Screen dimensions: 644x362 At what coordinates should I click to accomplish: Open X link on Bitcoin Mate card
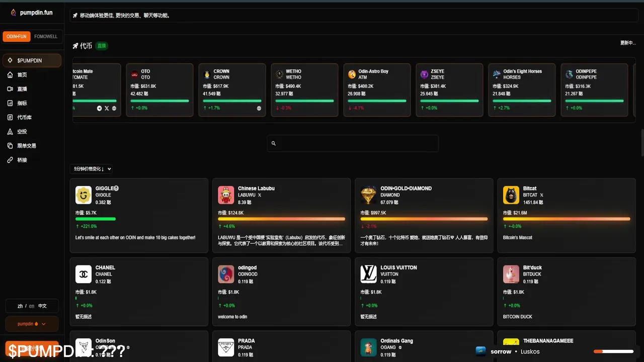tap(107, 108)
